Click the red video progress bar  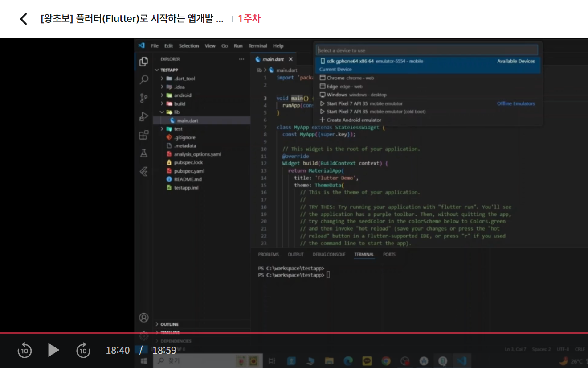[x=294, y=333]
